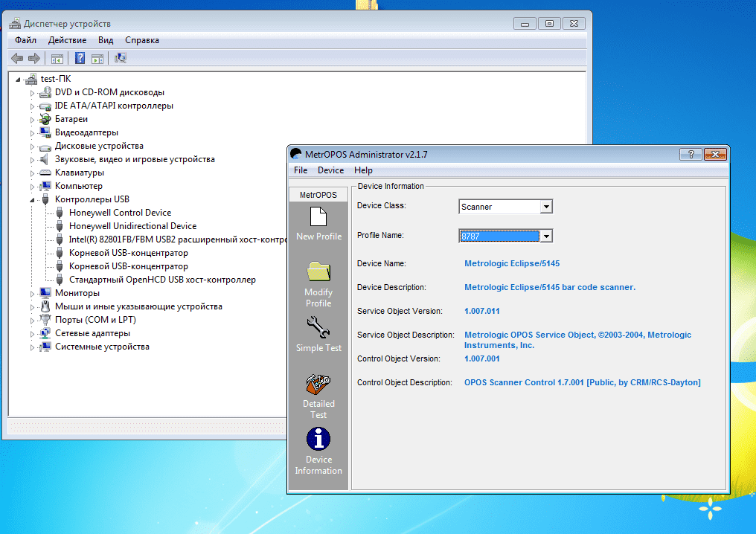Select the Honeywell Control Device text

[120, 213]
